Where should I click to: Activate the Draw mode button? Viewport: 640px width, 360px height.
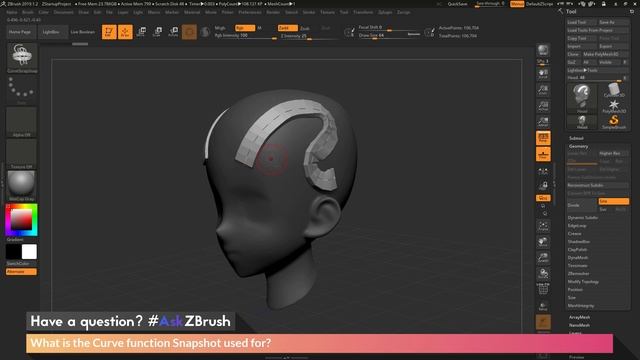click(125, 32)
